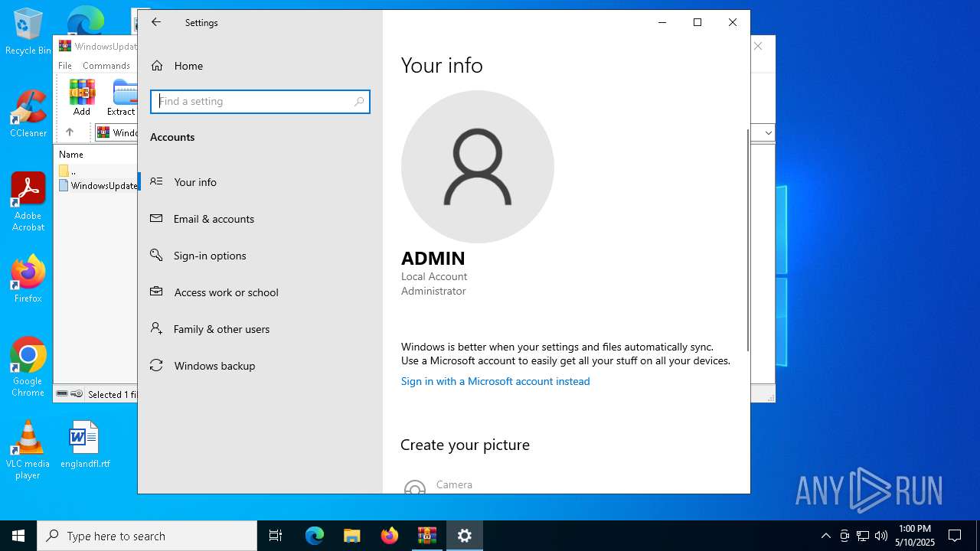This screenshot has width=980, height=551.
Task: Open VLC media player desktop shortcut
Action: (28, 450)
